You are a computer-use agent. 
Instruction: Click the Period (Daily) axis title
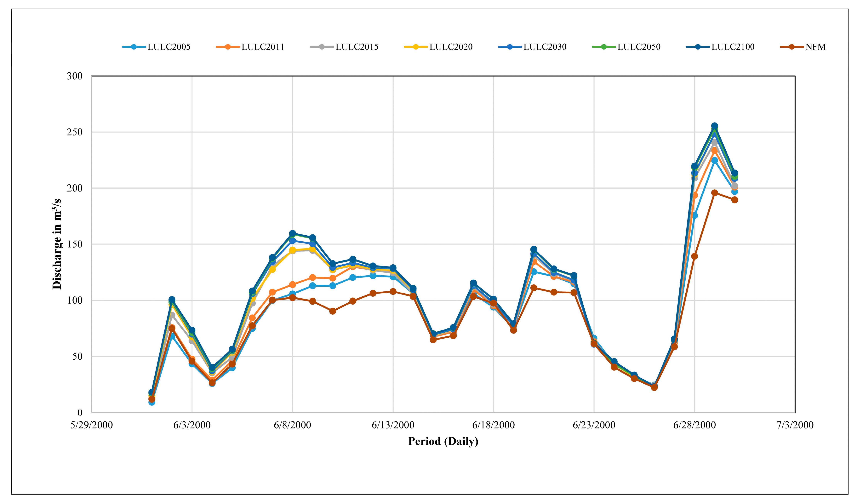(443, 441)
